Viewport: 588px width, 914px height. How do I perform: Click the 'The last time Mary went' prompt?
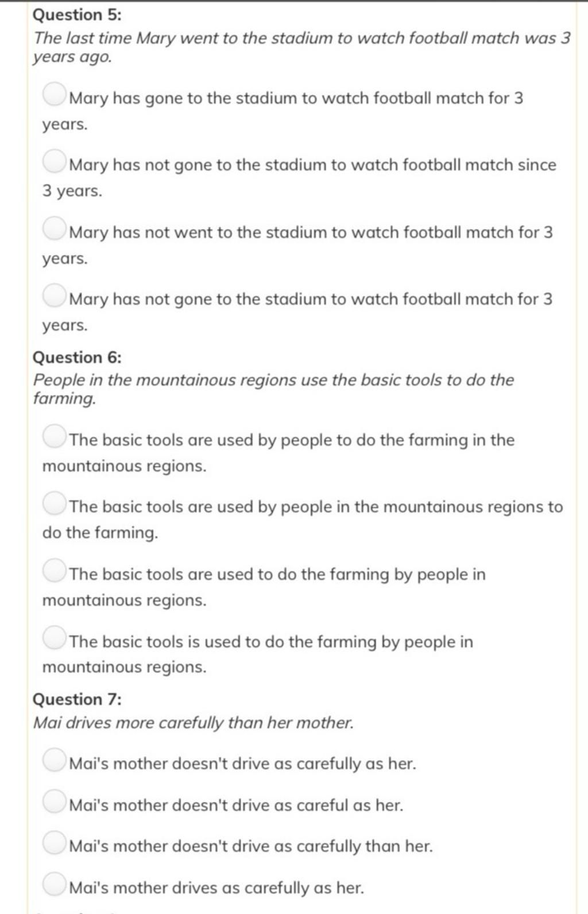point(301,47)
